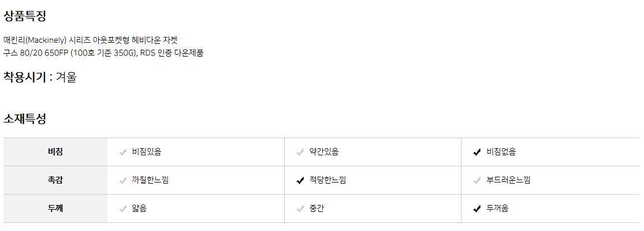The image size is (644, 231).
Task: Click the 소재특성 section heading
Action: tap(25, 119)
